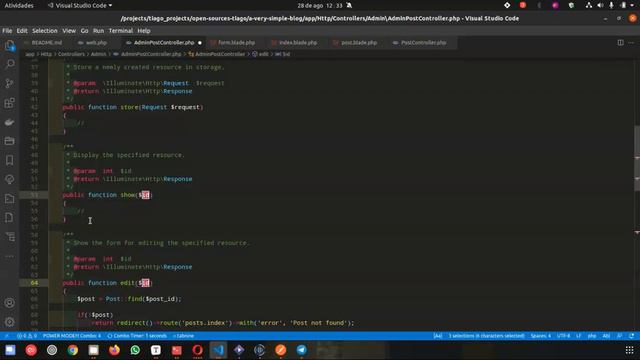Screen dimensions: 640x360
Task: Open the Visual Studio Code app menu dropdown
Action: pyautogui.click(x=80, y=5)
